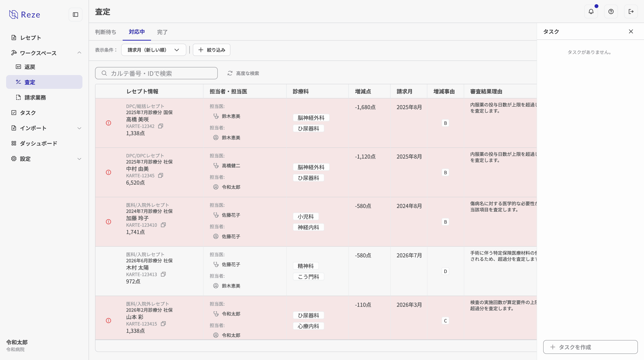The width and height of the screenshot is (644, 360).
Task: Collapse the sidebar with the panel icon
Action: [x=76, y=15]
